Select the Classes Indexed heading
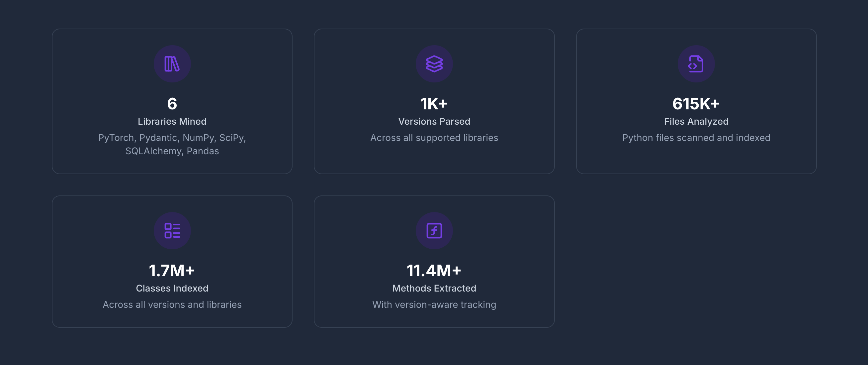The height and width of the screenshot is (365, 868). click(172, 289)
